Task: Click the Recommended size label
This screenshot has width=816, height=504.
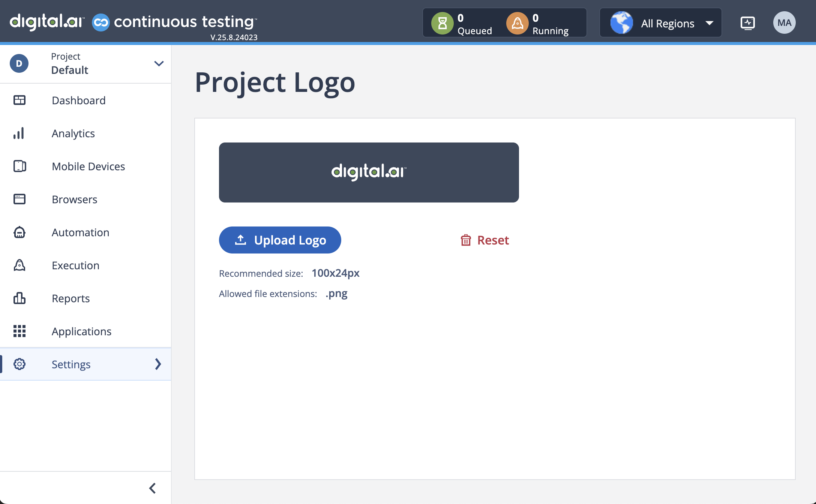Action: pyautogui.click(x=261, y=273)
